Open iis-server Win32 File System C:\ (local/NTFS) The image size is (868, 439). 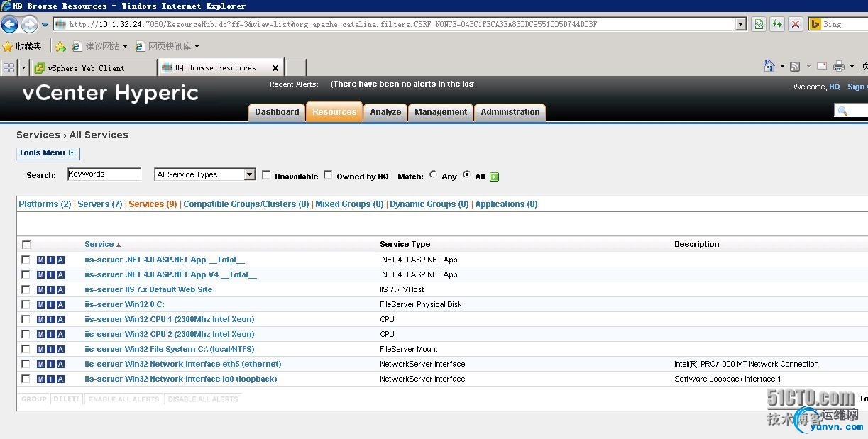click(169, 349)
